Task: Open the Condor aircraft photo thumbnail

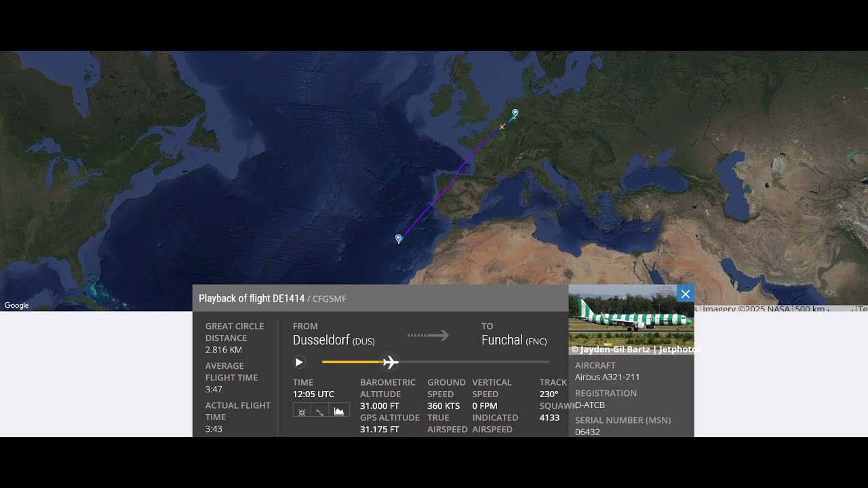Action: [x=631, y=320]
